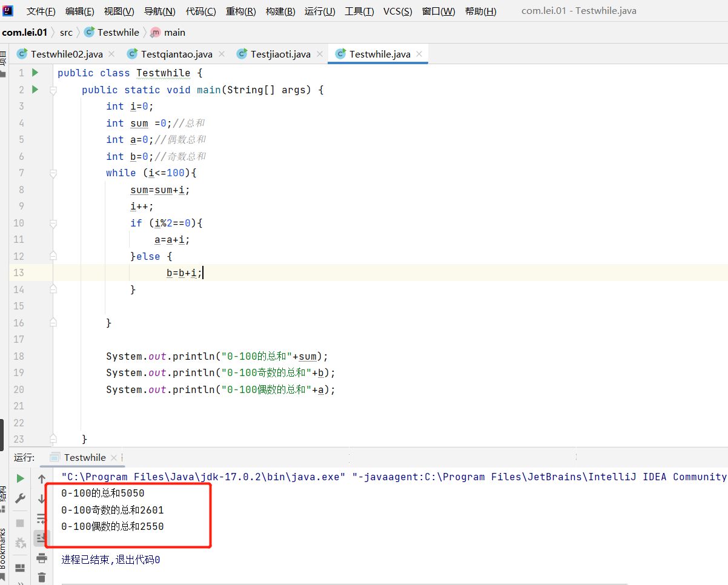
Task: Run the main method from the line 2 gutter
Action: (35, 90)
